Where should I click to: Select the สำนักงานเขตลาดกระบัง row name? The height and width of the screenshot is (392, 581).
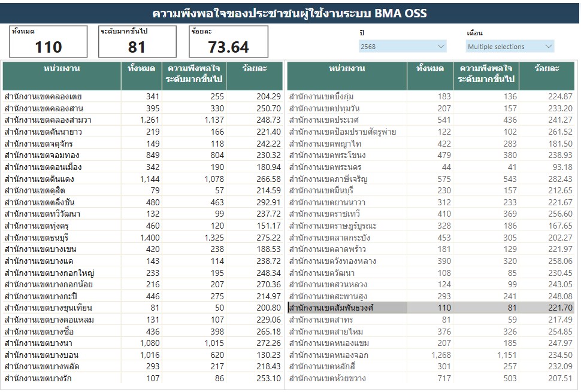click(x=329, y=237)
